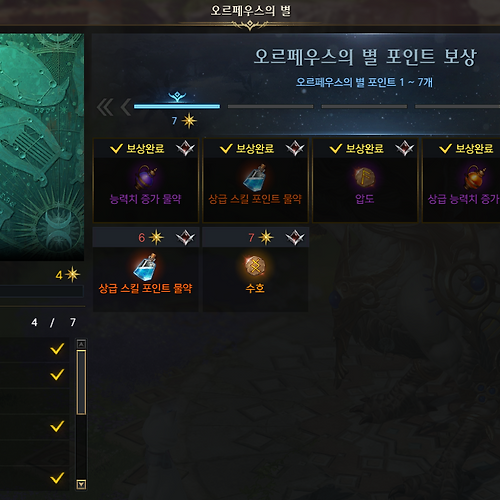Click the emblem icon on the 7-star reward header
Screen dimensions: 500x500
point(295,237)
